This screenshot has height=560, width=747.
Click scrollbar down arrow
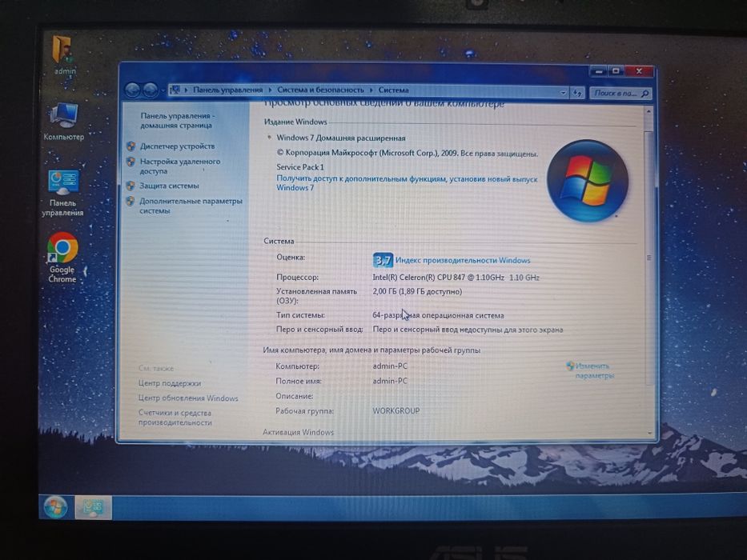(x=650, y=433)
